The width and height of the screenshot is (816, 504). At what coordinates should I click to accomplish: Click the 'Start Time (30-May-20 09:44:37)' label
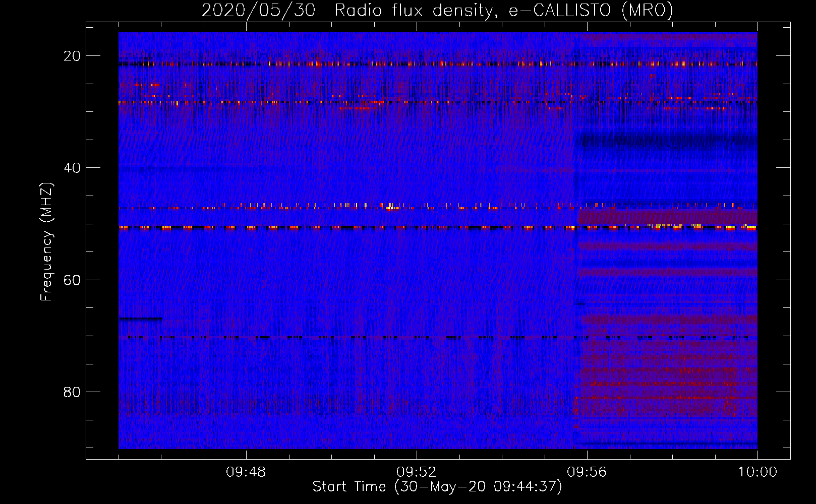click(x=437, y=487)
